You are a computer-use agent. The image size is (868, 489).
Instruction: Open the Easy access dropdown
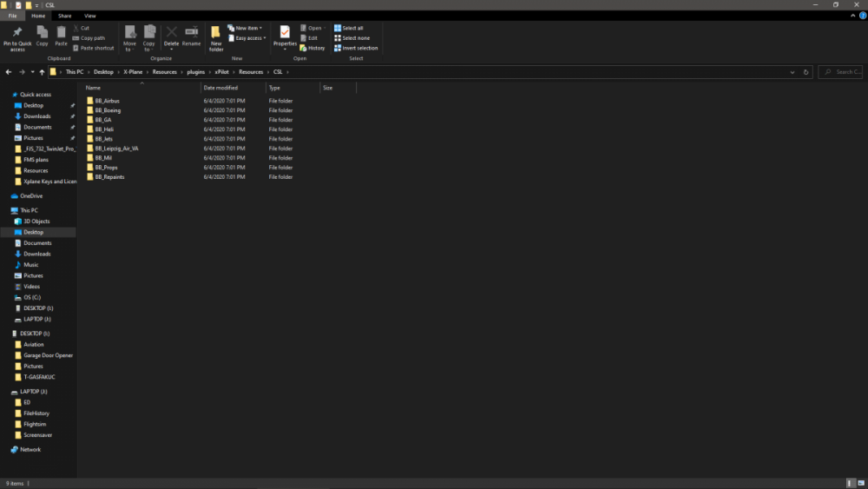247,37
